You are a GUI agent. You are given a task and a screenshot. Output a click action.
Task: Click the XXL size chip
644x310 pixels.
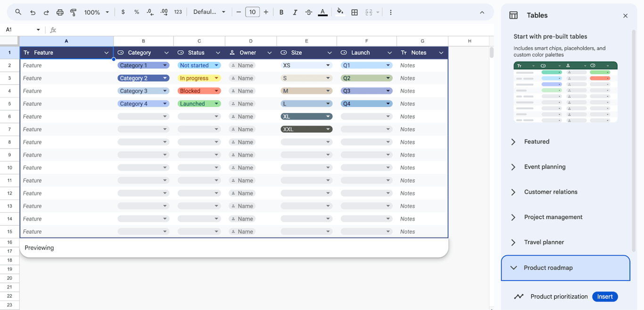[x=306, y=129]
